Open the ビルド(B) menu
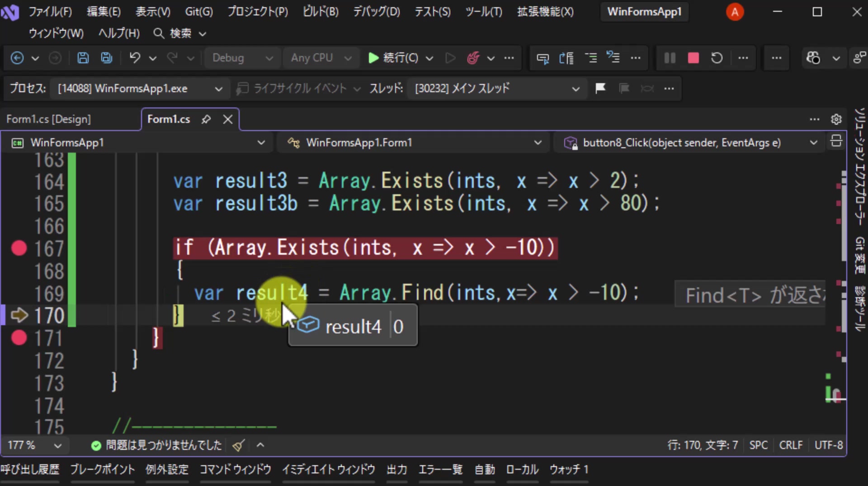This screenshot has width=868, height=486. [321, 12]
